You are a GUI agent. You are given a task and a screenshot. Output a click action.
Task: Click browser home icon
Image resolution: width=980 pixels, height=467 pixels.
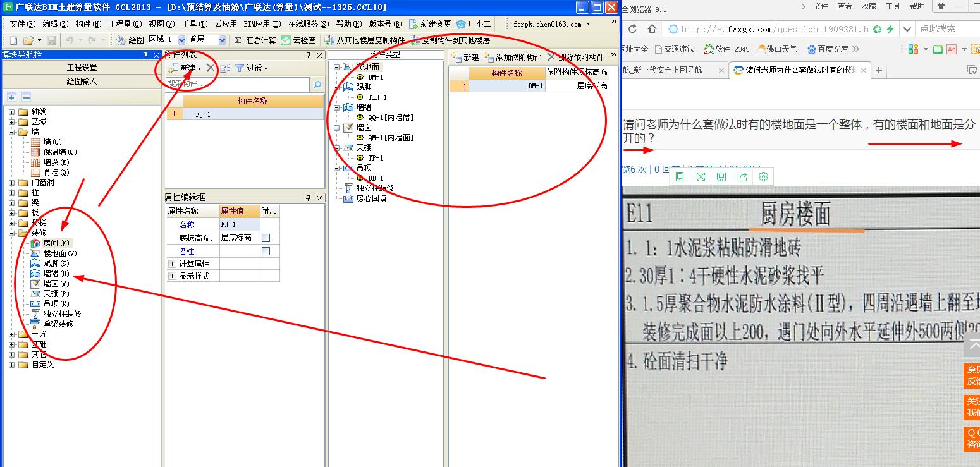point(652,29)
